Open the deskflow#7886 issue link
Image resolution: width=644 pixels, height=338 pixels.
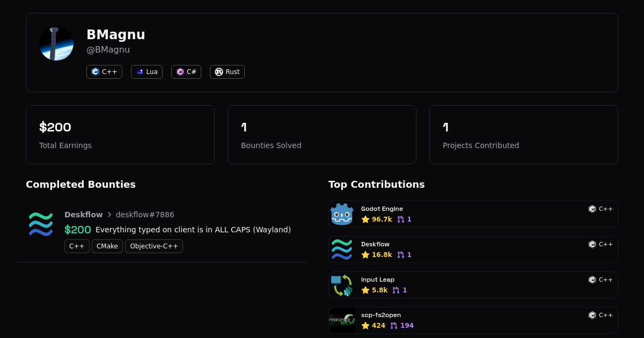coord(145,215)
